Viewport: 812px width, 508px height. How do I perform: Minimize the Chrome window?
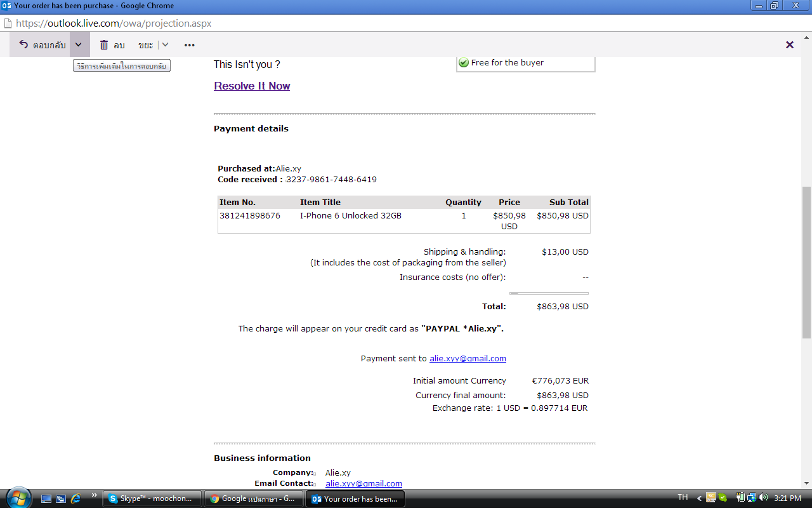coord(759,6)
